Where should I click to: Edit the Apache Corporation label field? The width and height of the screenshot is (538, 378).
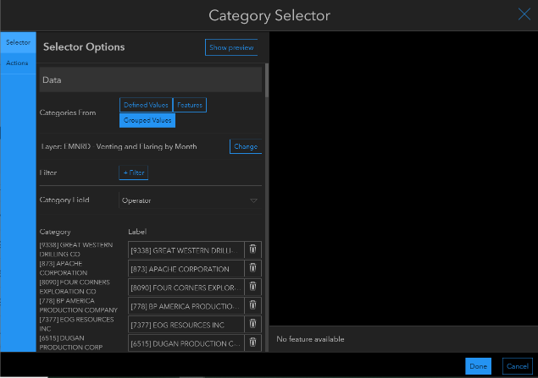(186, 268)
